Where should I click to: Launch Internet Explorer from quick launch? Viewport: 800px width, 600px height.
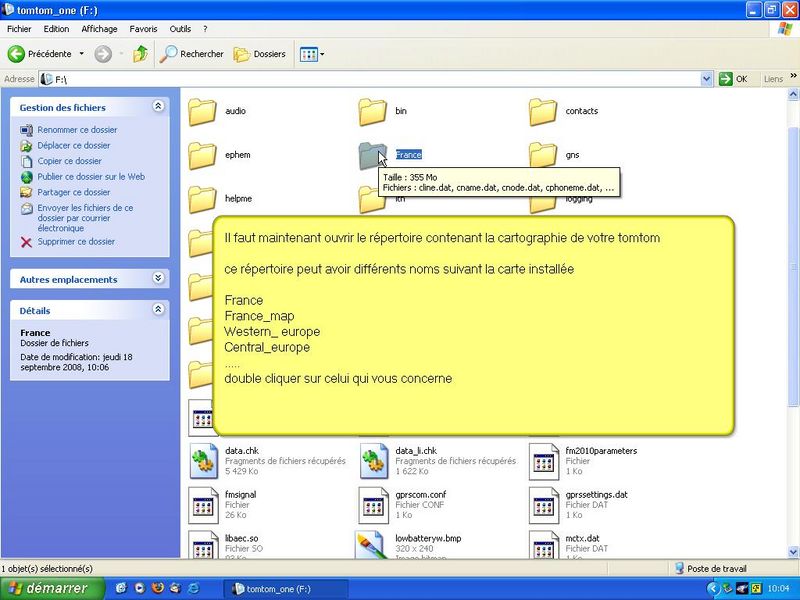[194, 588]
